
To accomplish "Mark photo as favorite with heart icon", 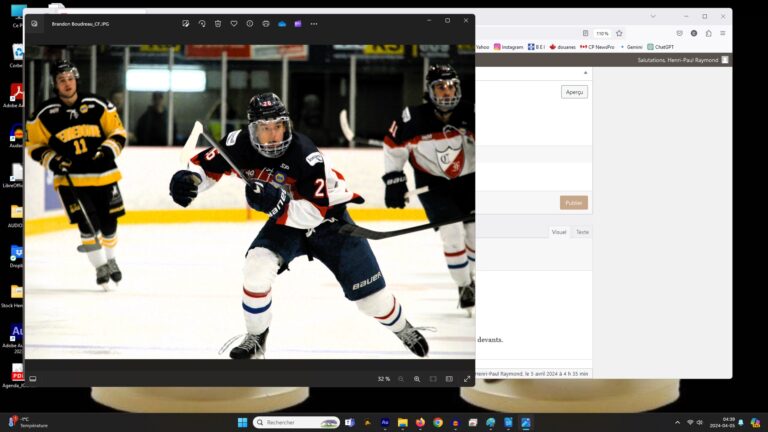I will tap(234, 23).
